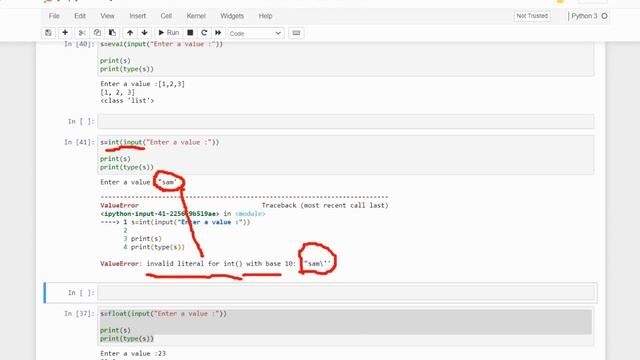This screenshot has width=640, height=360.
Task: Move selected cell up arrow
Action: (x=130, y=33)
